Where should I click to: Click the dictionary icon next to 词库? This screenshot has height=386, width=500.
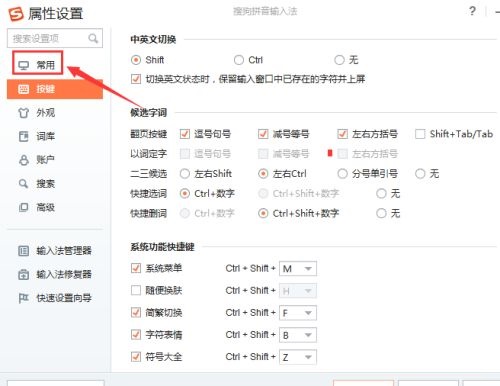23,136
